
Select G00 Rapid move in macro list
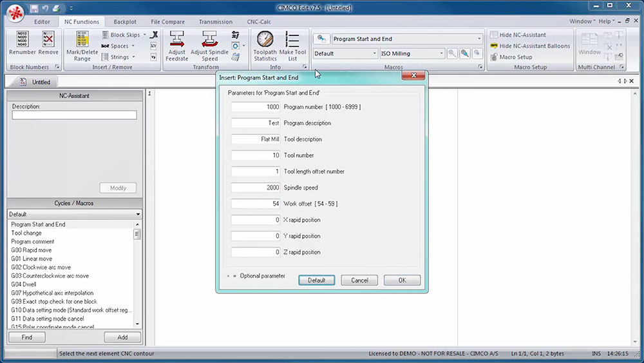coord(31,250)
